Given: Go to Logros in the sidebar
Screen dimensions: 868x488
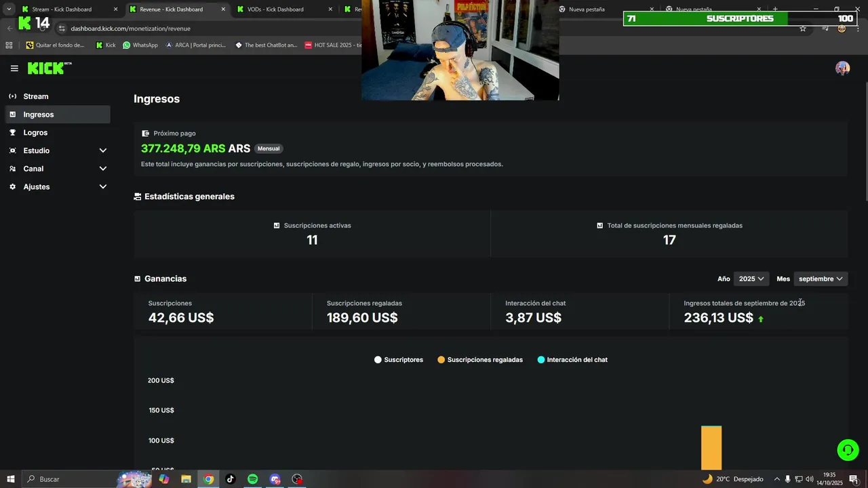Looking at the screenshot, I should coord(58,133).
